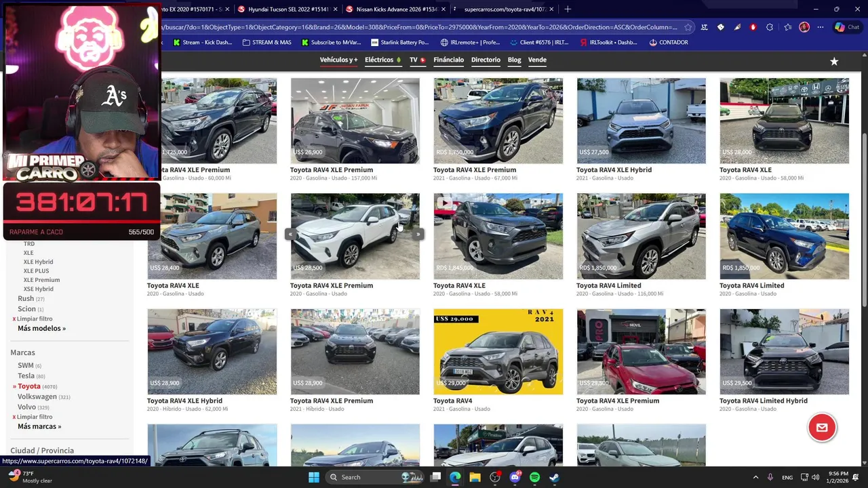Open the US$ 27,500 RAV4 XLE Hybrid thumbnail

click(641, 121)
